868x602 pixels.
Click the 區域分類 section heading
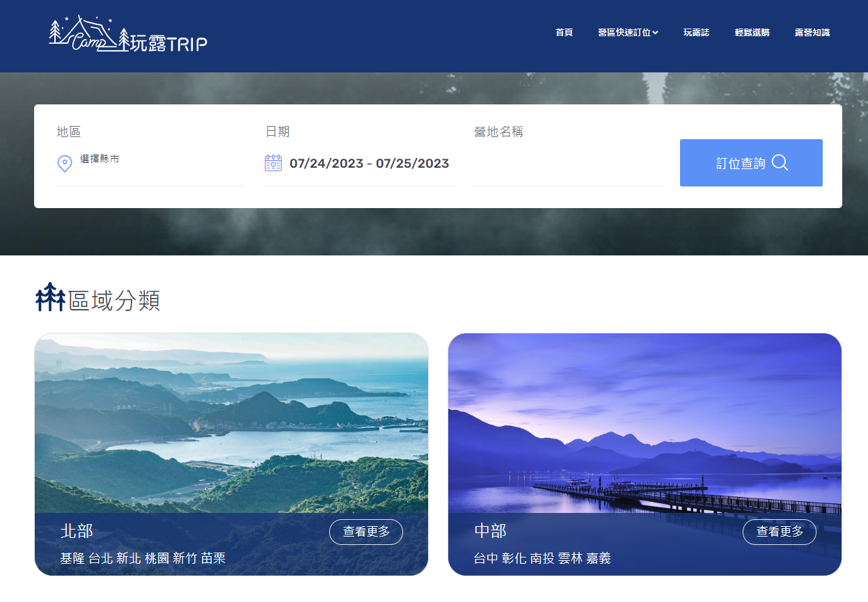[x=114, y=301]
